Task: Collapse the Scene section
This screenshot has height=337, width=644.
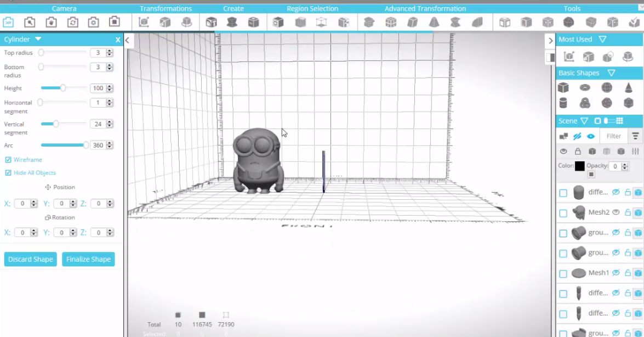Action: tap(584, 121)
